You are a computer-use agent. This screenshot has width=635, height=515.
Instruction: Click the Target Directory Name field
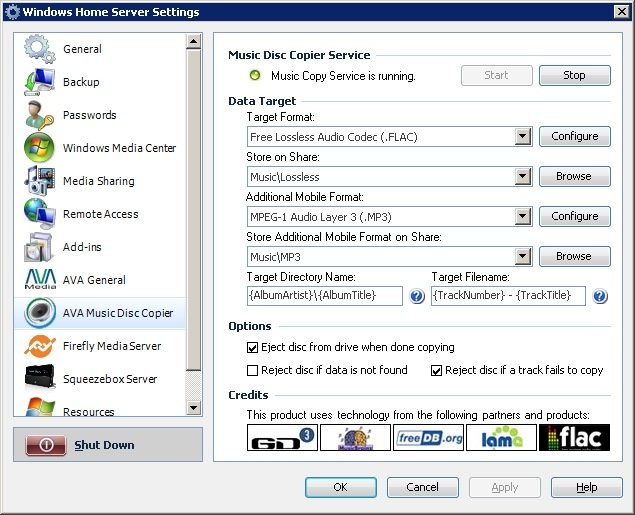[x=325, y=296]
